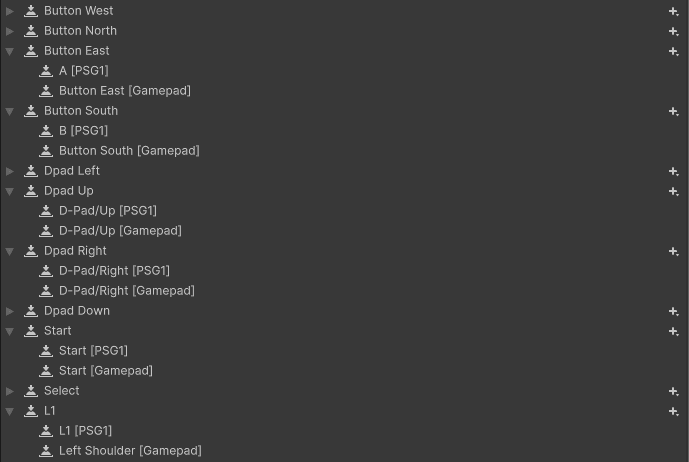This screenshot has height=462, width=689.
Task: Click the action icon beside Button South
Action: click(31, 111)
